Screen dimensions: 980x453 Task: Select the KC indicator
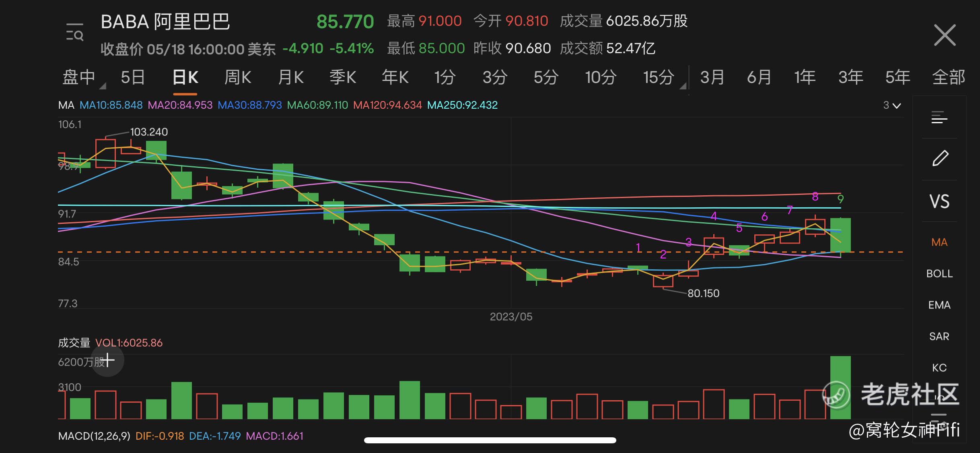click(939, 368)
